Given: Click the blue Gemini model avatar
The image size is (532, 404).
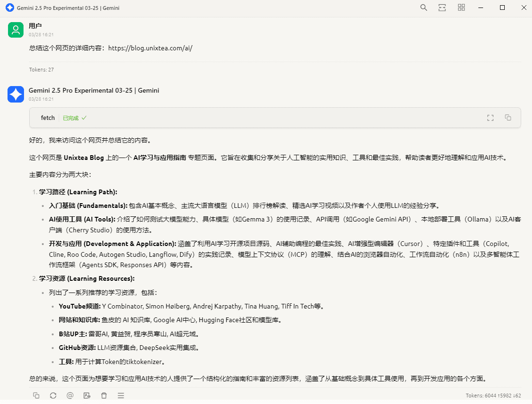Looking at the screenshot, I should pyautogui.click(x=16, y=95).
